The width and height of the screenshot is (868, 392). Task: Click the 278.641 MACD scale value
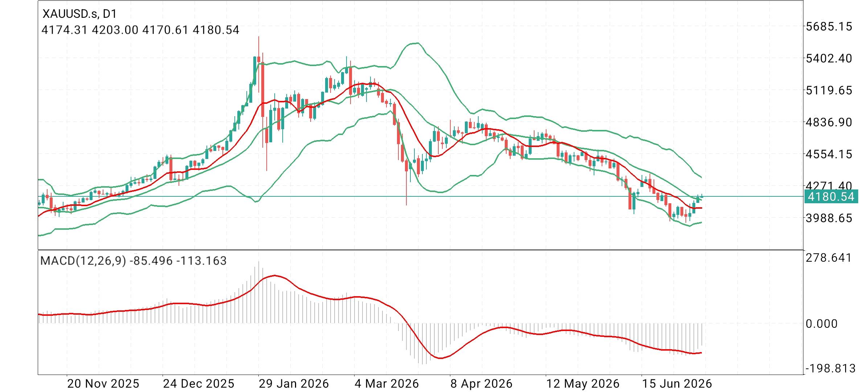[828, 258]
